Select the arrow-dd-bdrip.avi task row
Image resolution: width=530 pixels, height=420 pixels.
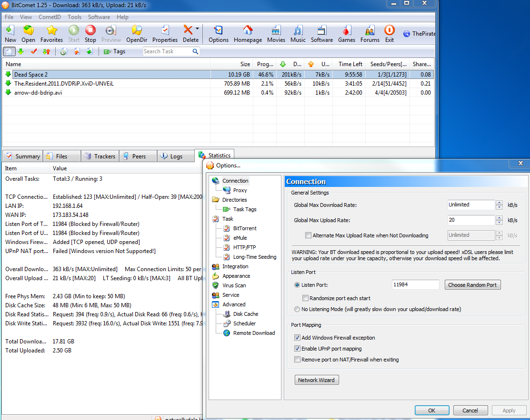(218, 92)
